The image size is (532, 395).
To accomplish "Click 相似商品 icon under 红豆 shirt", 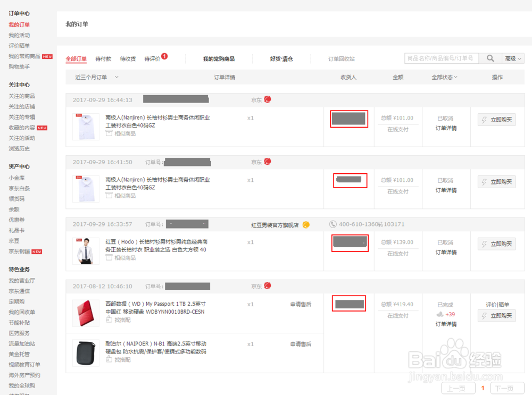I will coord(109,257).
